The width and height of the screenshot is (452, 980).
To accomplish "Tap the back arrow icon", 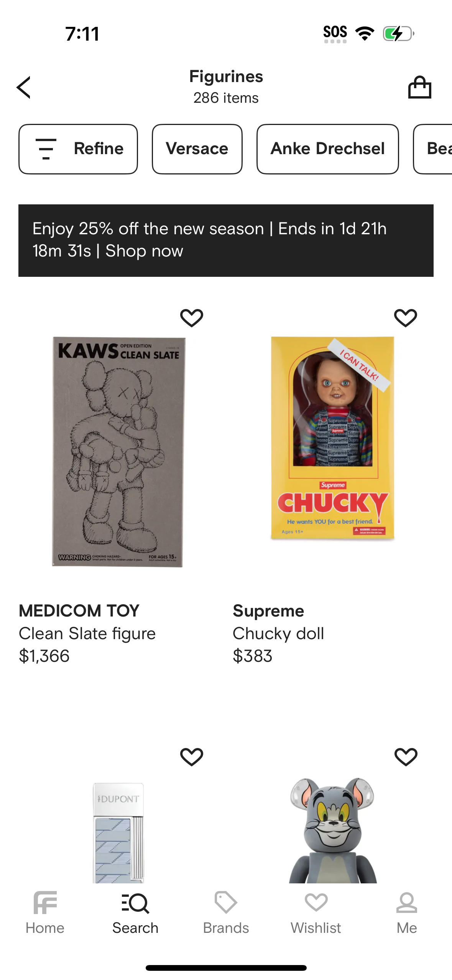I will [24, 87].
